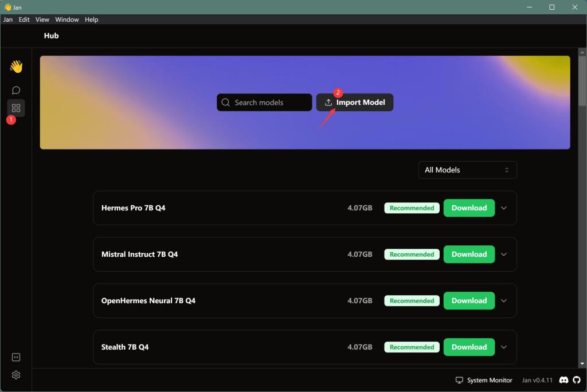Click the 4.07GB size for Mistral Instruct
587x392 pixels.
360,254
